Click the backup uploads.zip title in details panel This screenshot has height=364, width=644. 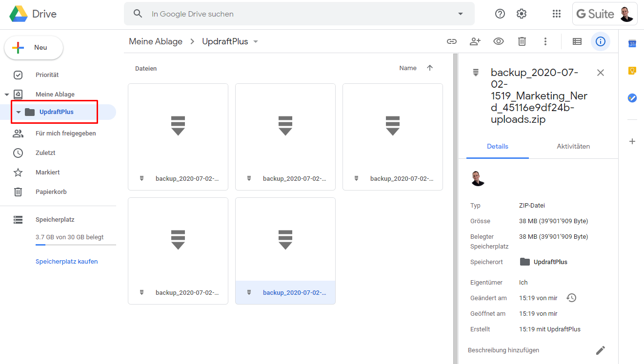coord(539,96)
